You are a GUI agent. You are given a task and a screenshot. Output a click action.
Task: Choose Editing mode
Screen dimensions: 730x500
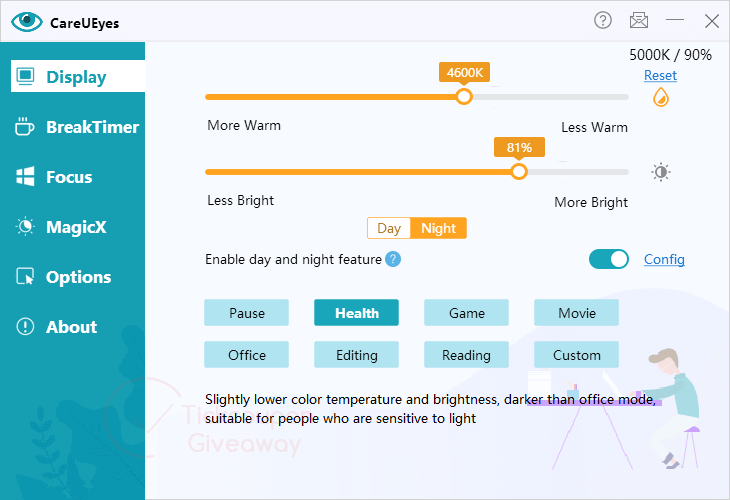click(357, 355)
